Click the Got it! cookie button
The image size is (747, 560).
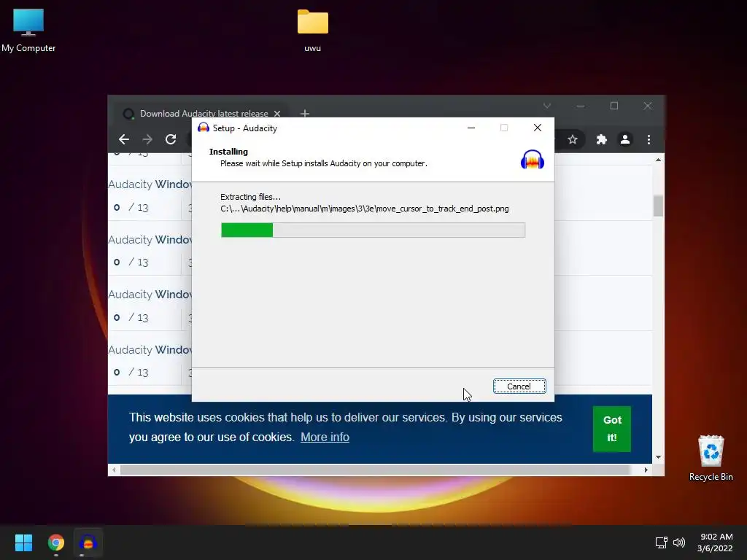point(612,429)
